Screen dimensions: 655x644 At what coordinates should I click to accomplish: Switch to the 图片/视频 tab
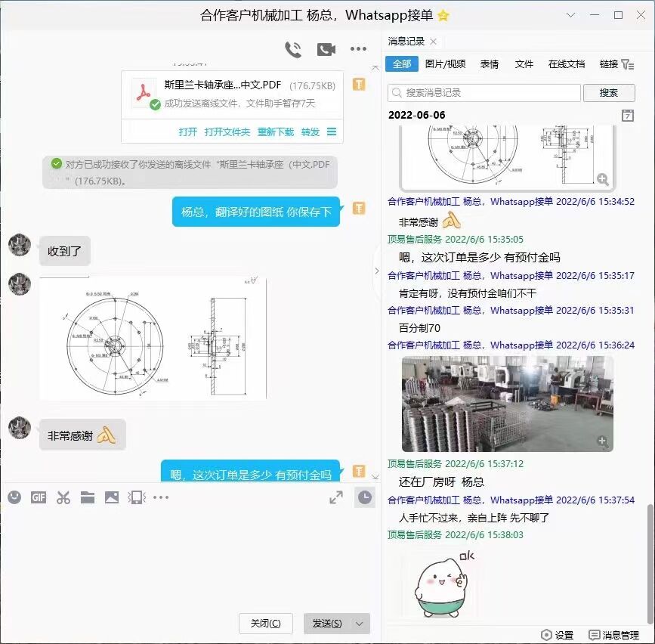pyautogui.click(x=445, y=64)
